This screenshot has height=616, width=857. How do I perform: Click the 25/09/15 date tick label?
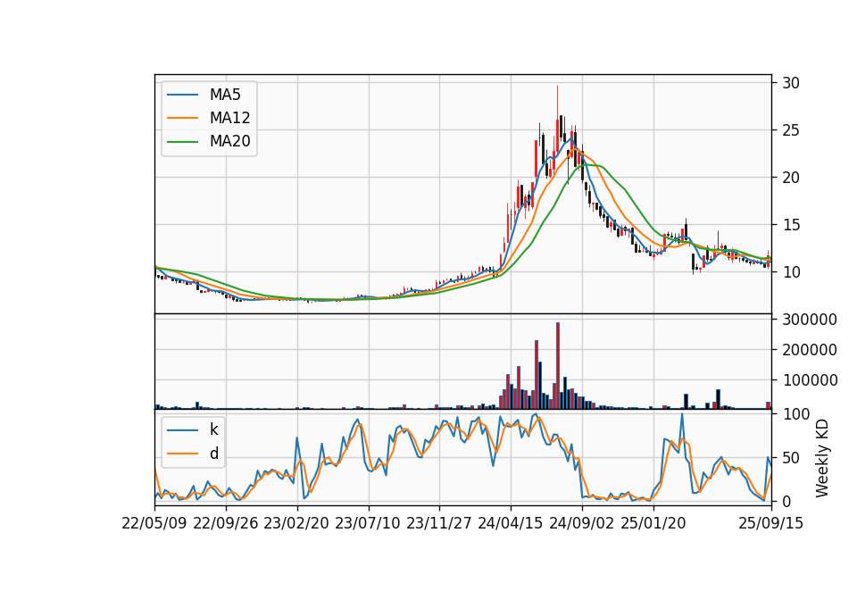(771, 523)
